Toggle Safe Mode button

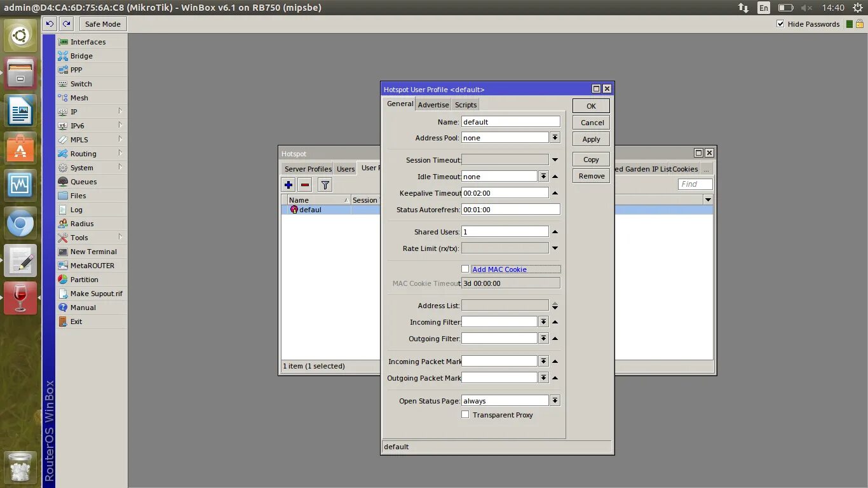[103, 24]
